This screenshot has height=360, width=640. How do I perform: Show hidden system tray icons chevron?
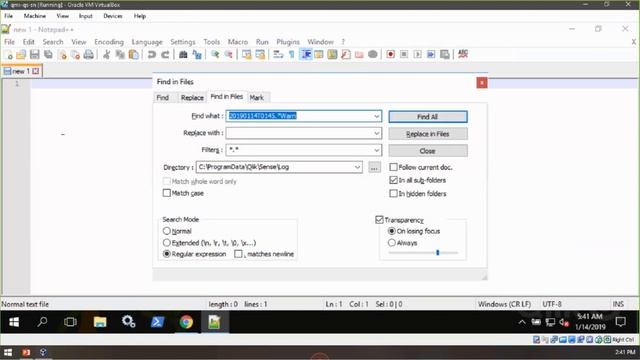[x=522, y=322]
